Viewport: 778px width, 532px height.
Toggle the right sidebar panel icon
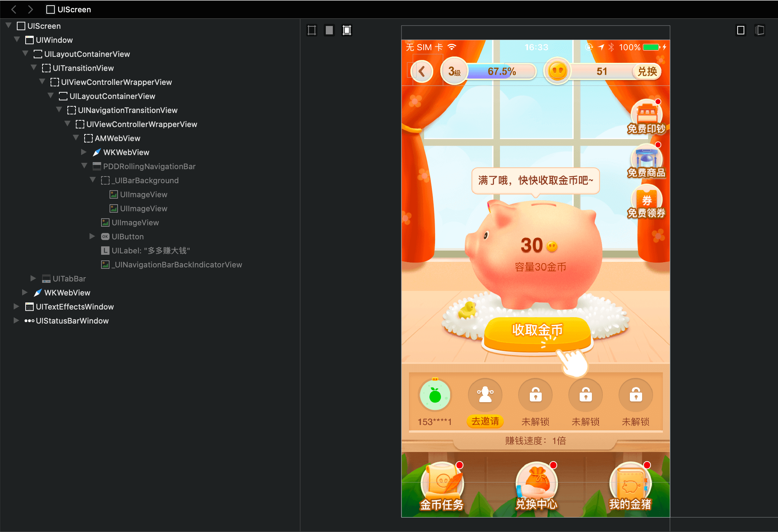[x=759, y=30]
